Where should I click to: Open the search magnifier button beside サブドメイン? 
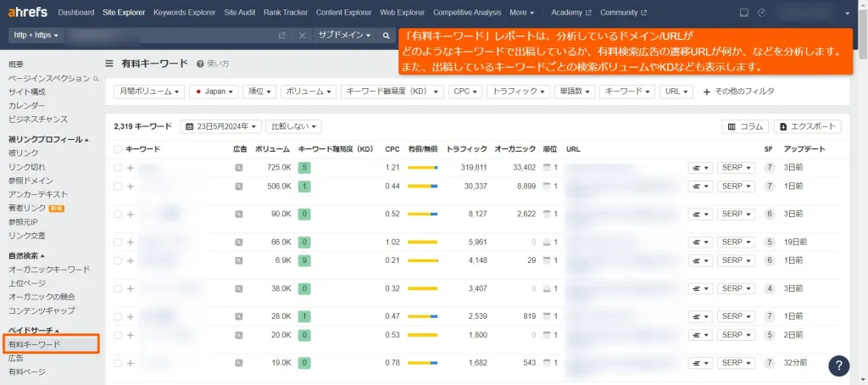pyautogui.click(x=387, y=35)
